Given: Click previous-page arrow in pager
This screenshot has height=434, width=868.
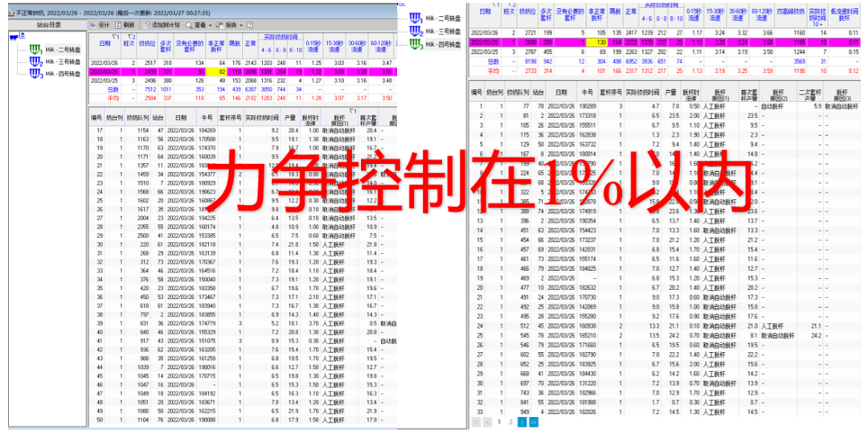Looking at the screenshot, I should coord(486,422).
